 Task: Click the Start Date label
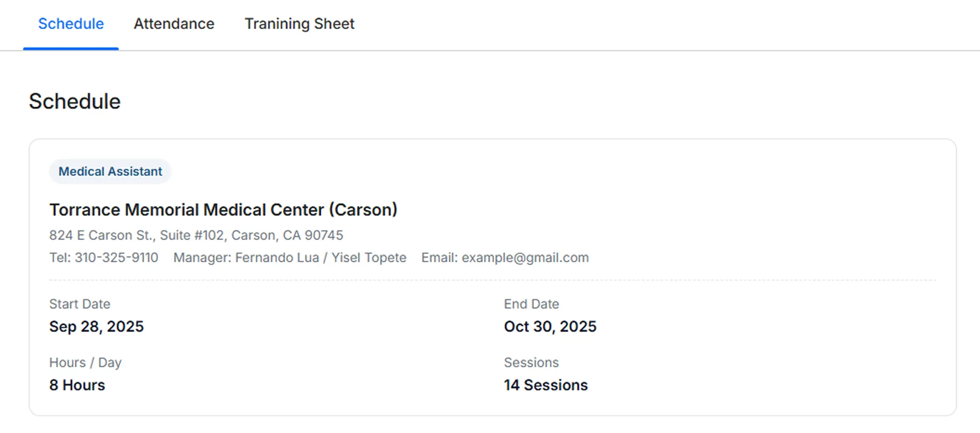[x=80, y=304]
